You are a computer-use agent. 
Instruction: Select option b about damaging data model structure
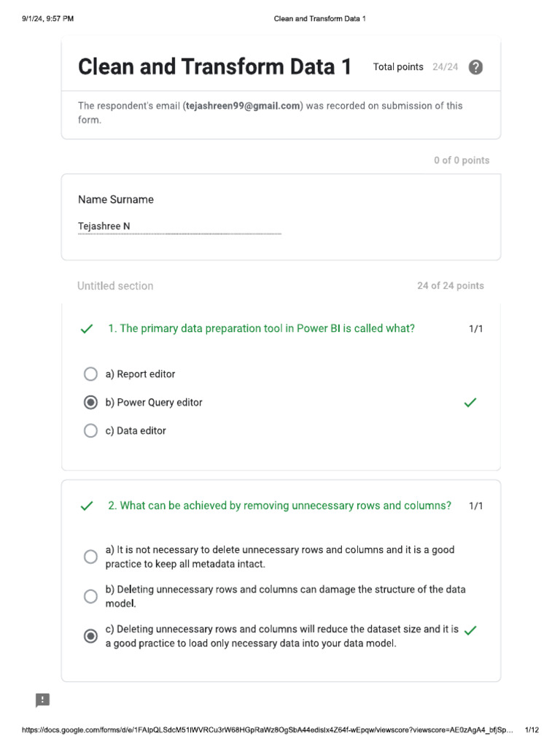[90, 596]
